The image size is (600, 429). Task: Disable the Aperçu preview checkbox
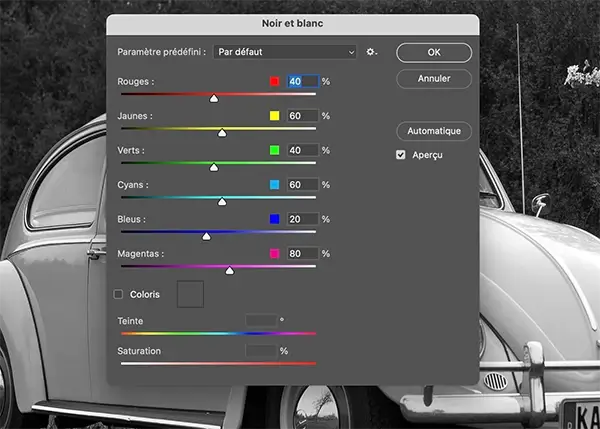point(401,155)
